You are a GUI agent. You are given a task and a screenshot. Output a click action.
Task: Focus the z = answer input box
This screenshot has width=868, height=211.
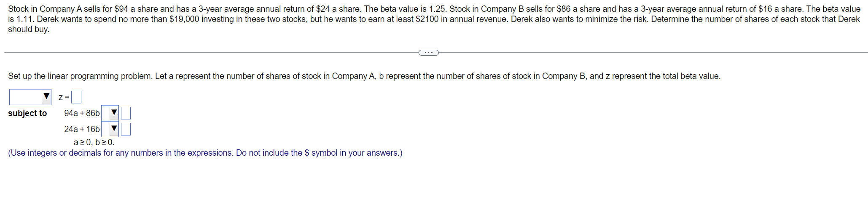[x=76, y=97]
